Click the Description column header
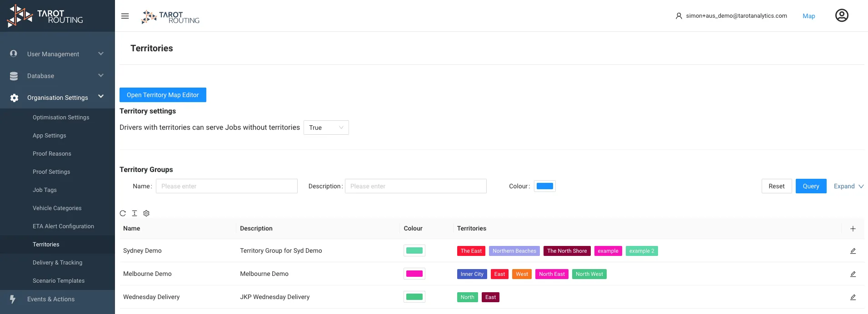The image size is (868, 314). pos(256,228)
